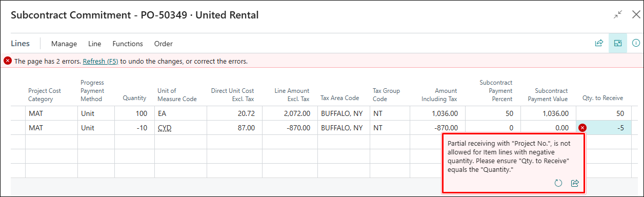
Task: Click the share icon in error tooltip
Action: 575,183
